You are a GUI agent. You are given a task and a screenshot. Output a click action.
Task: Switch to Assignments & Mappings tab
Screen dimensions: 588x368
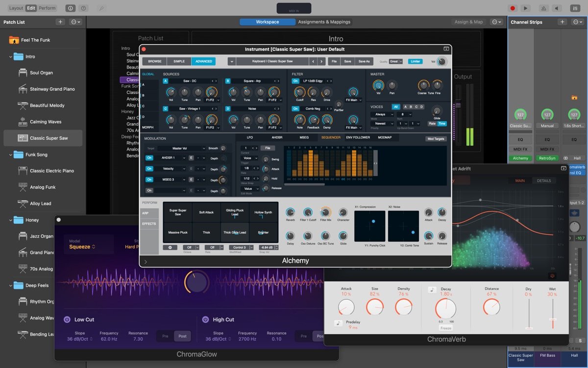[x=324, y=22]
